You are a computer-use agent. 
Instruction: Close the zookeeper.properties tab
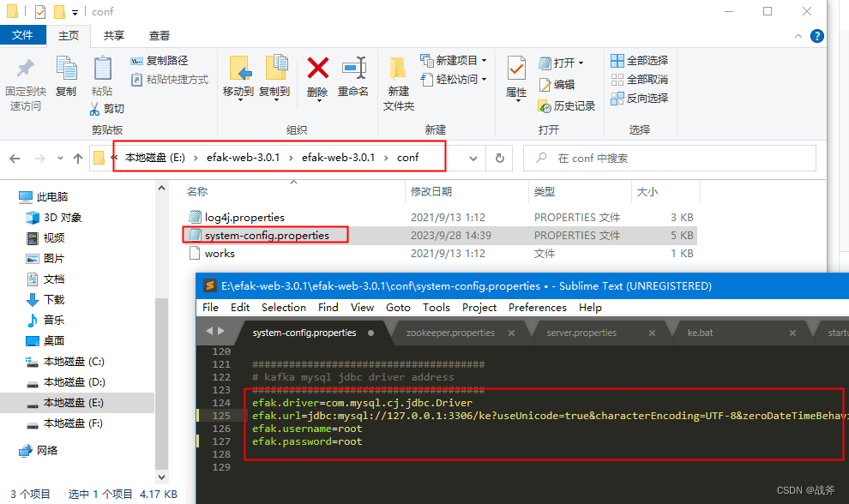click(x=511, y=333)
